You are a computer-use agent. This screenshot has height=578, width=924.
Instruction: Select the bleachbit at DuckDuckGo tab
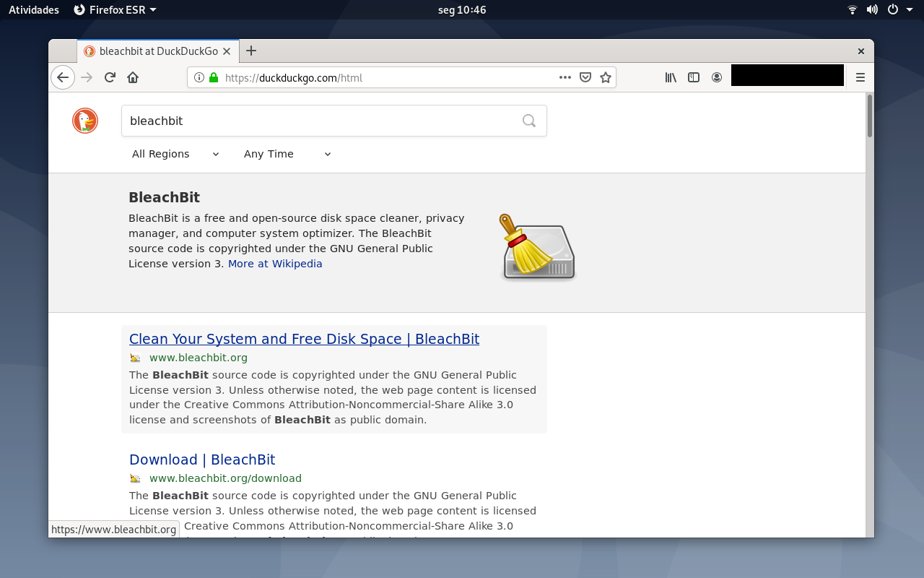point(158,51)
